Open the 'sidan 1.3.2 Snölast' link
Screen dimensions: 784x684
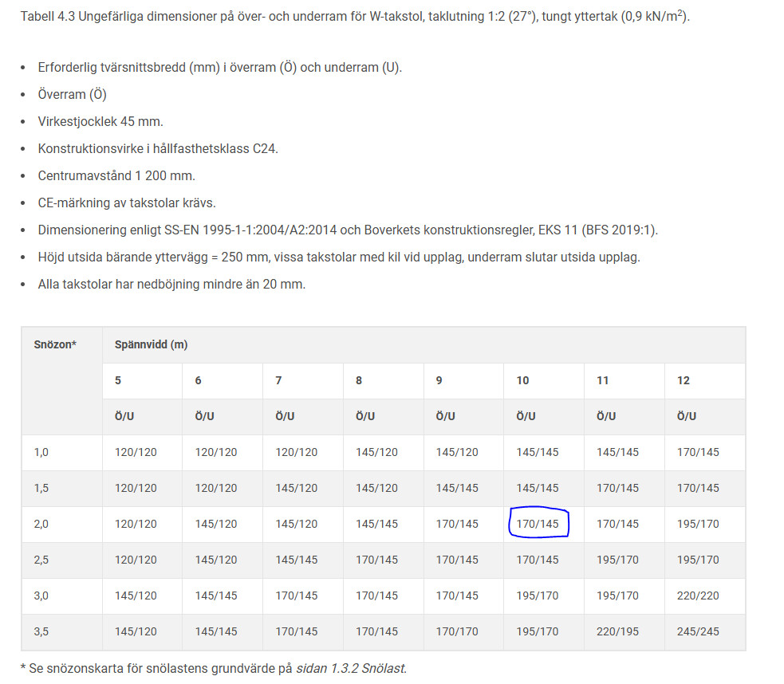pos(351,668)
